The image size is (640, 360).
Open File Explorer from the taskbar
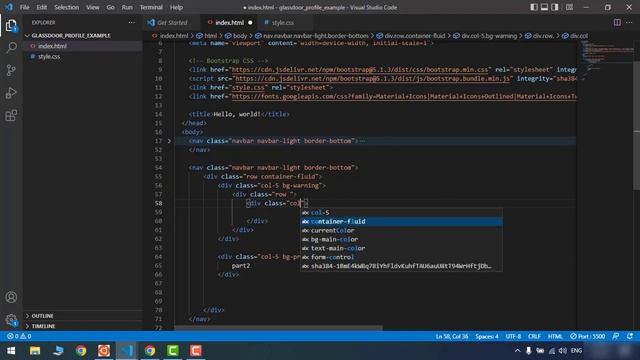(35, 351)
